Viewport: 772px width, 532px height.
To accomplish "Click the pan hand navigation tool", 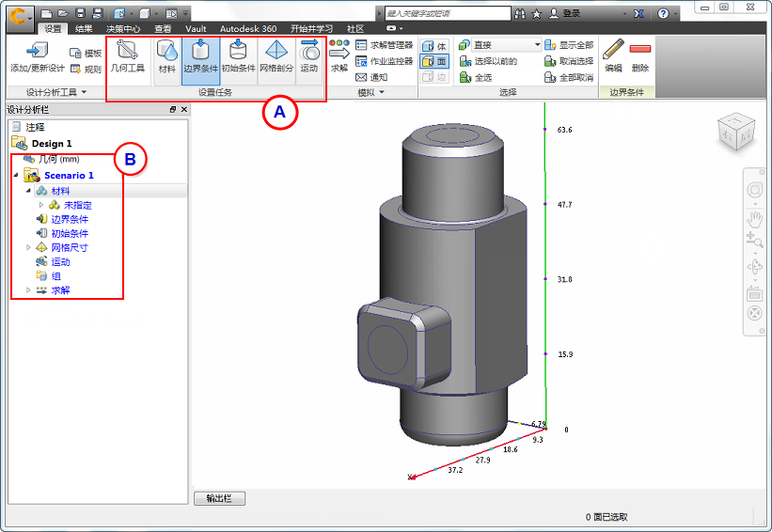I will pos(754,220).
